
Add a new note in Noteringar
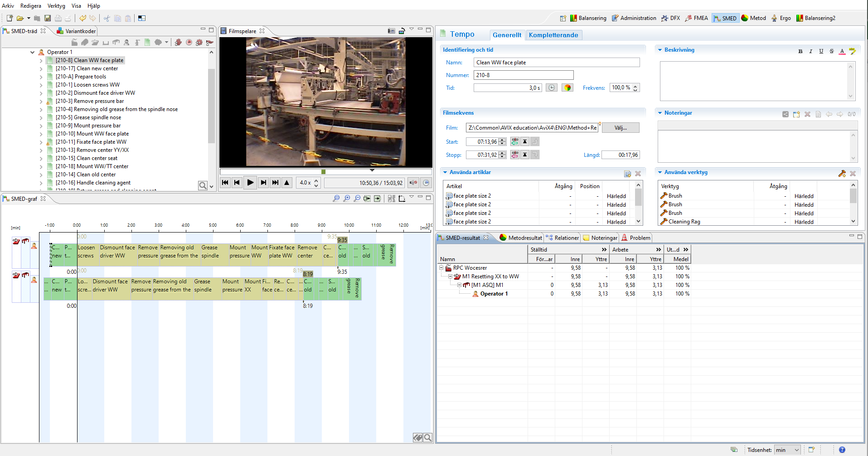[796, 114]
